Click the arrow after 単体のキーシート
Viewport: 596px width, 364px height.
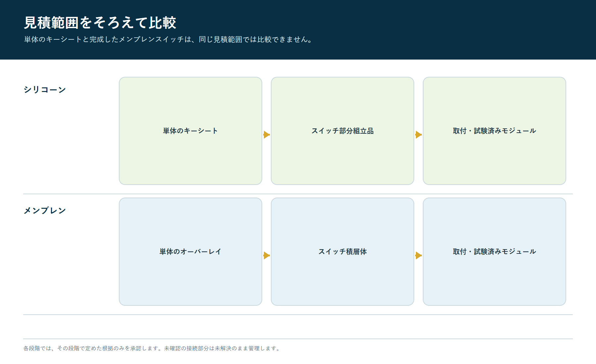[267, 135]
